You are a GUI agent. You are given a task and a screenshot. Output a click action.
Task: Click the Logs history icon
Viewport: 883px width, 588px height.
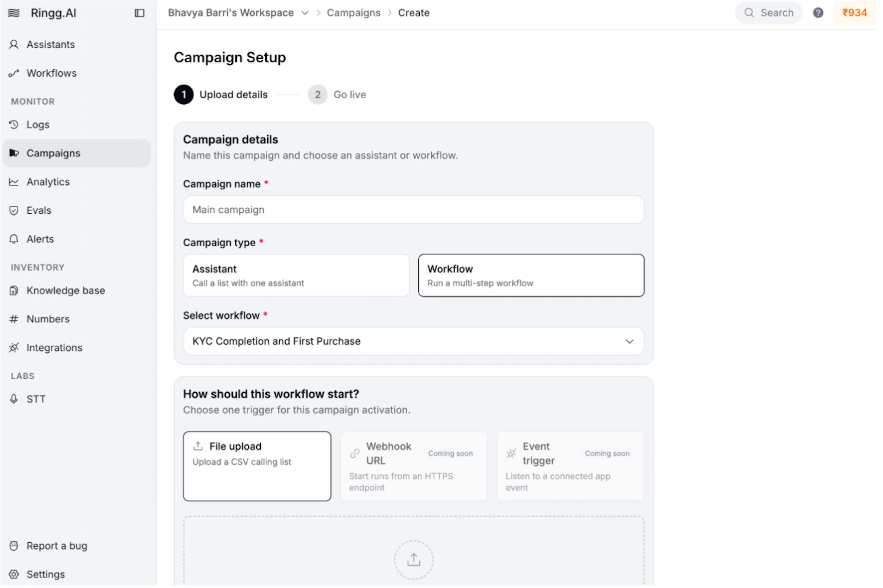(14, 124)
